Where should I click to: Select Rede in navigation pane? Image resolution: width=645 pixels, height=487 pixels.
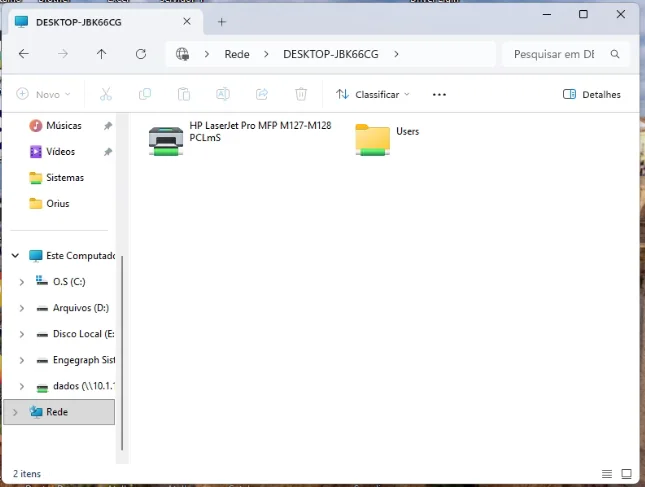(59, 412)
